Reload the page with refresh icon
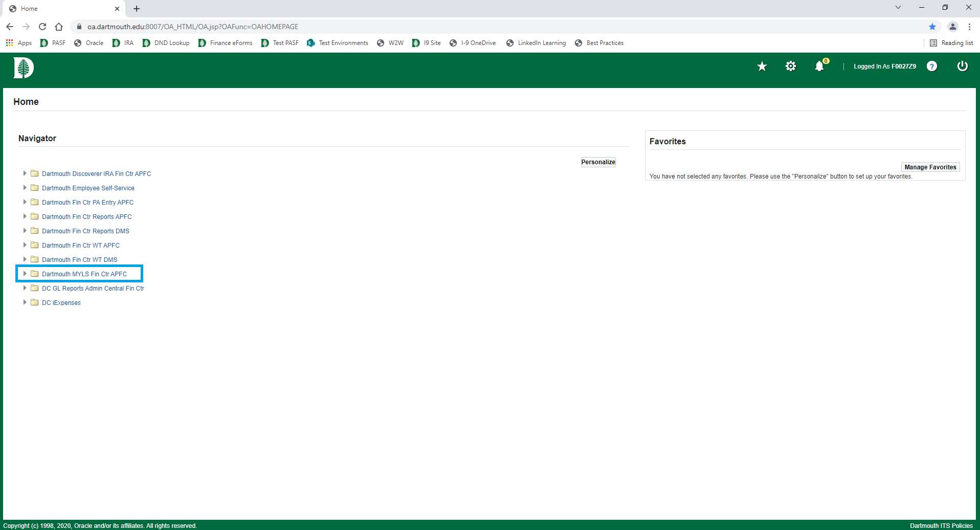980x530 pixels. [42, 27]
